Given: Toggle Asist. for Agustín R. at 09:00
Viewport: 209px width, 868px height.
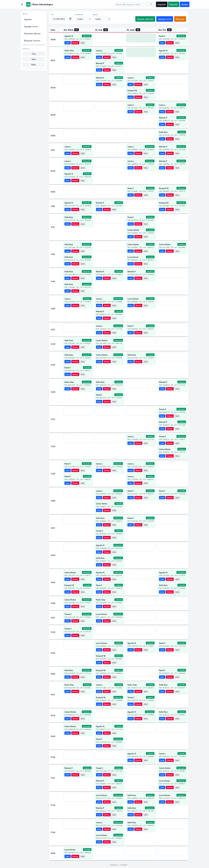Looking at the screenshot, I should point(83,43).
